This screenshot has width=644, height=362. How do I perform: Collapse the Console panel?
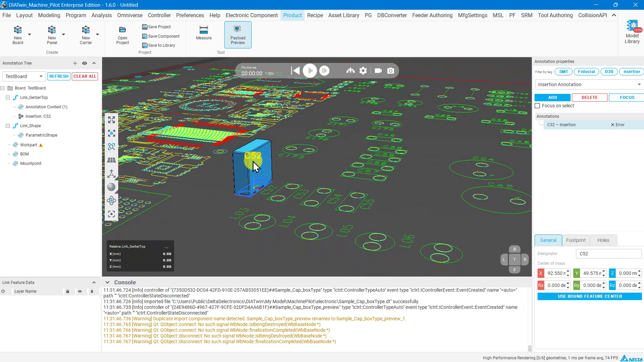[x=107, y=282]
